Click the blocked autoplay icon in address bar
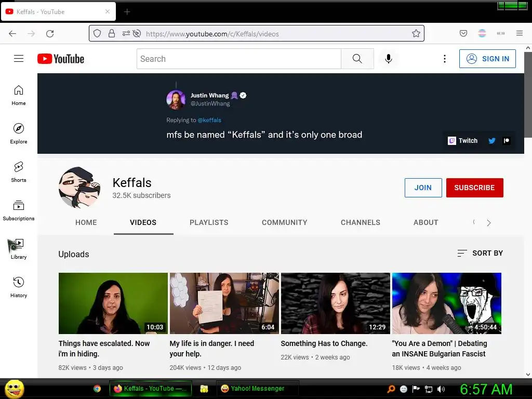 click(x=137, y=33)
